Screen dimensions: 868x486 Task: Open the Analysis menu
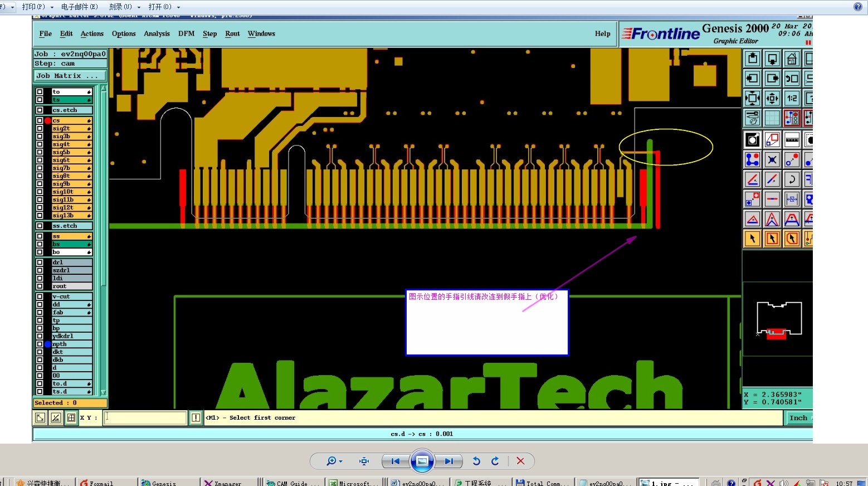pyautogui.click(x=157, y=33)
